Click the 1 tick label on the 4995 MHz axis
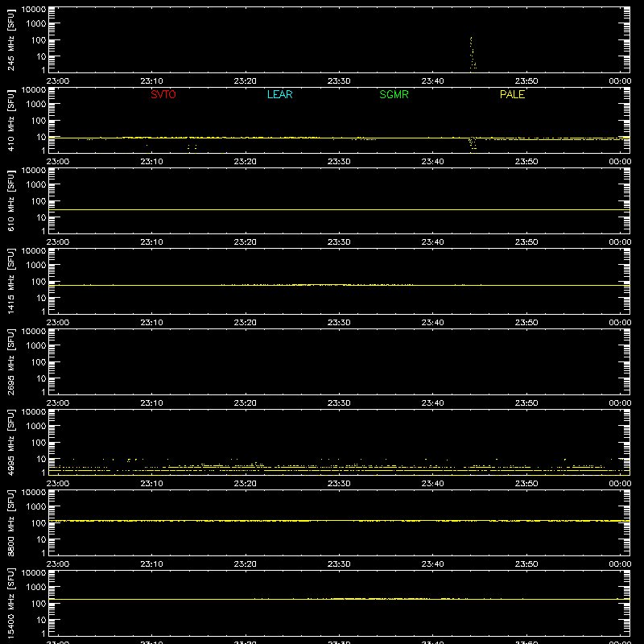The height and width of the screenshot is (644, 644). pyautogui.click(x=43, y=473)
